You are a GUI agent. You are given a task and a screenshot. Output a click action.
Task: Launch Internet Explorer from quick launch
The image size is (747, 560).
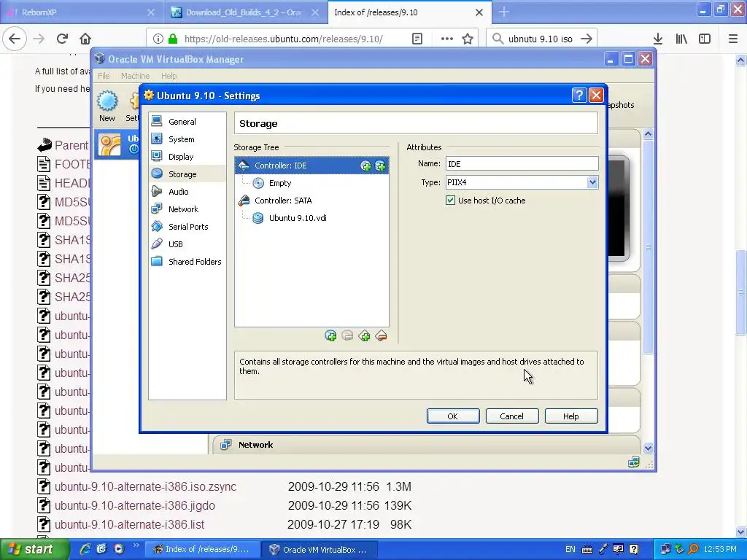click(85, 549)
